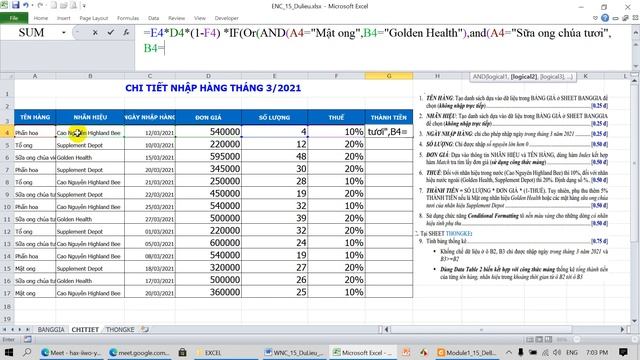Select cell with đơn giá 595000
Viewport: 640px width, 360px height.
pyautogui.click(x=208, y=157)
